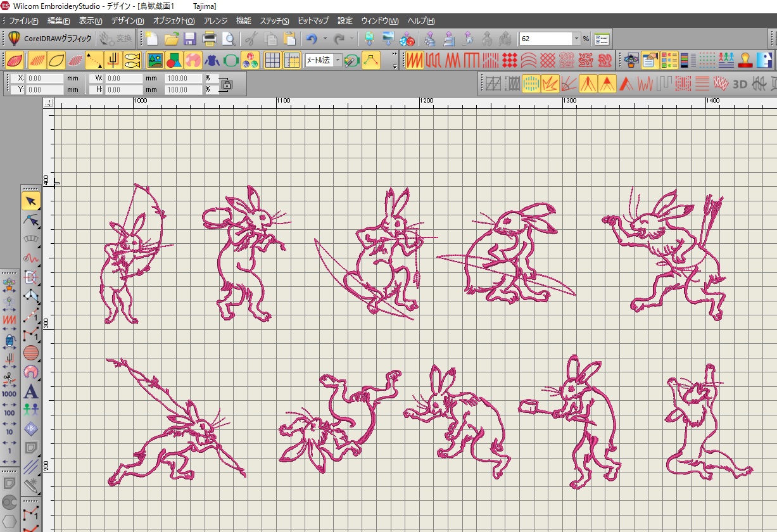
Task: Open the 3D stitch effect
Action: point(740,83)
